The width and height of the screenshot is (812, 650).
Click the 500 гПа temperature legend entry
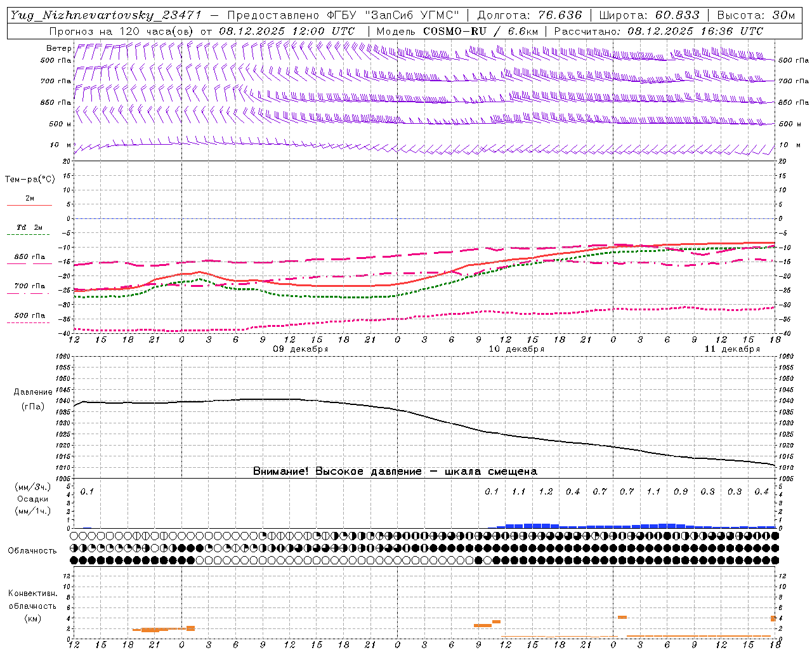(x=29, y=315)
